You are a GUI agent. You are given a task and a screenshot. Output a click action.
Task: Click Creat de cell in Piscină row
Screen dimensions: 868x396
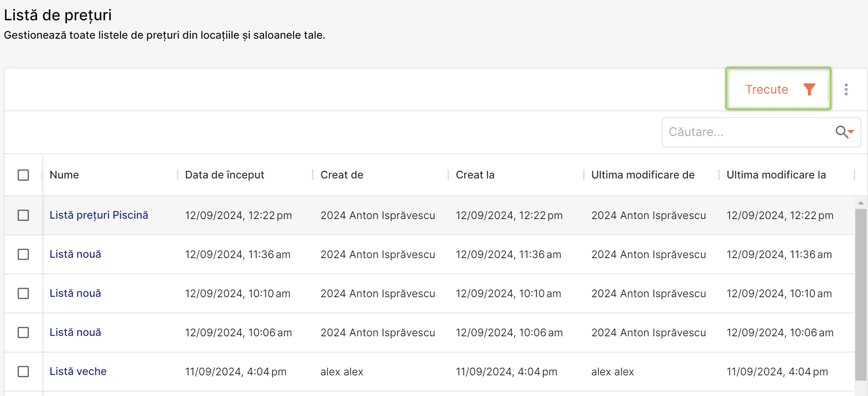tap(378, 216)
